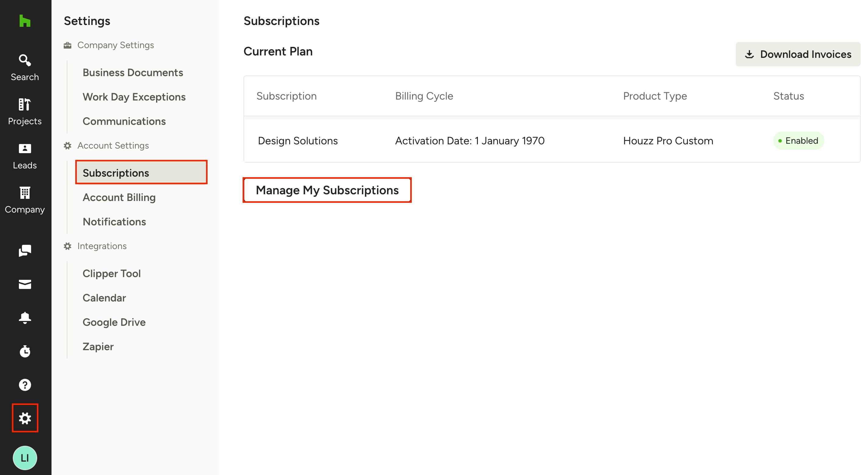Open Company section in sidebar
Viewport: 868px width, 475px height.
25,200
